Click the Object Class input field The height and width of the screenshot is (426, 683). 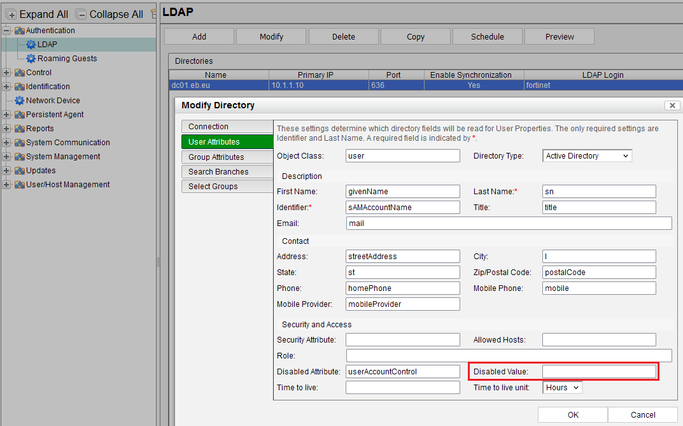(x=402, y=156)
